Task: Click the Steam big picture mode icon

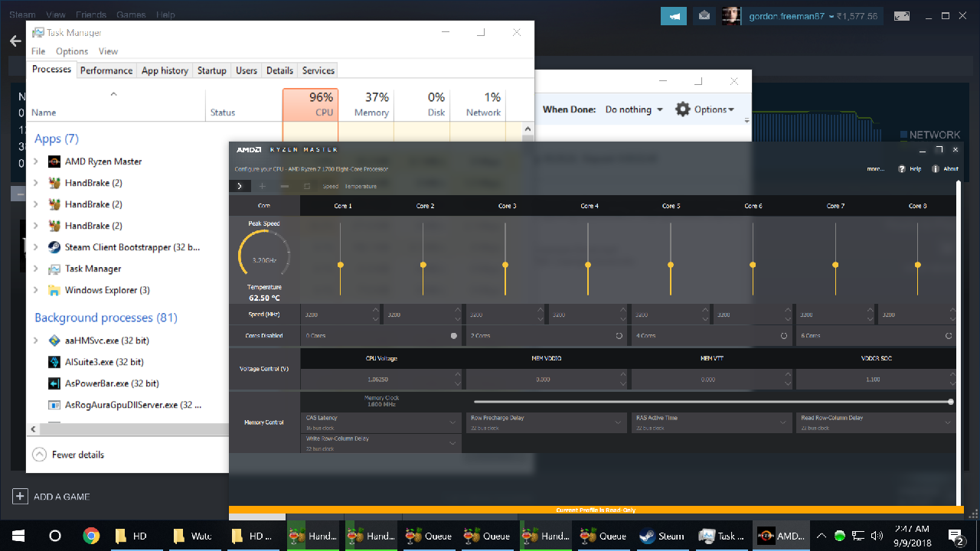Action: [x=902, y=15]
